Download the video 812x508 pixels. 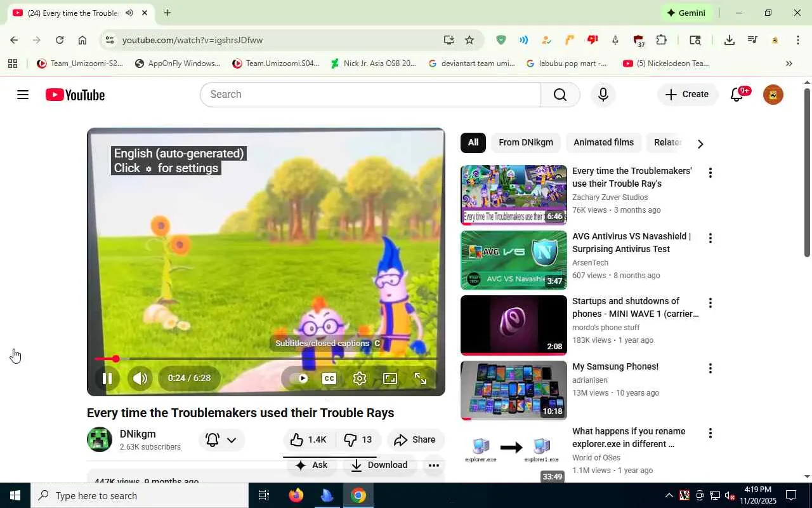click(x=379, y=465)
